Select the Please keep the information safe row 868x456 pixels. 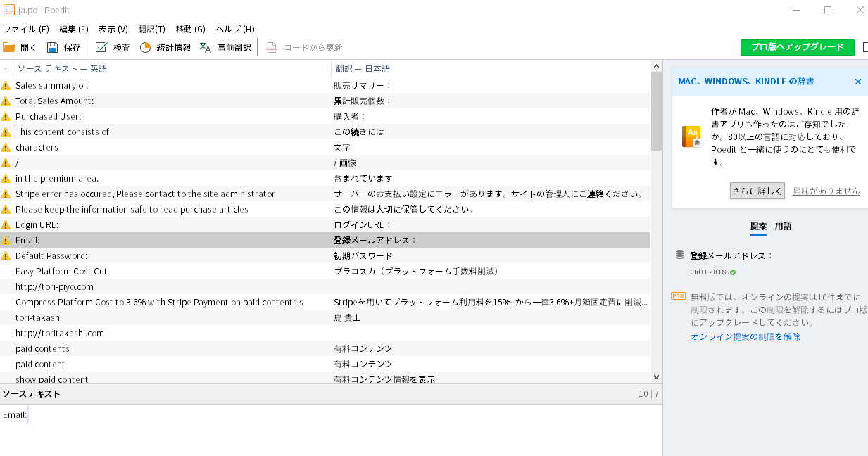[325, 209]
